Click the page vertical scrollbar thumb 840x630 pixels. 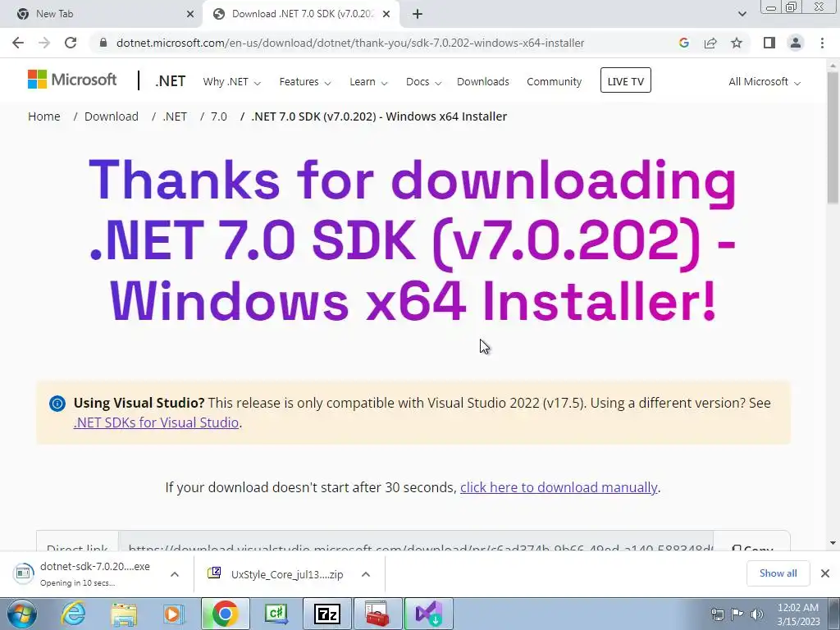point(833,137)
